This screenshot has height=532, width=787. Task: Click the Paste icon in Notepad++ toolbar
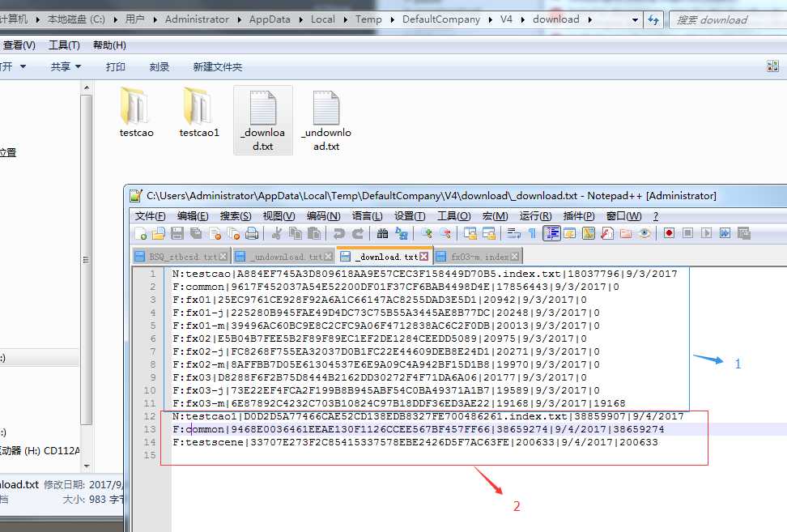314,233
